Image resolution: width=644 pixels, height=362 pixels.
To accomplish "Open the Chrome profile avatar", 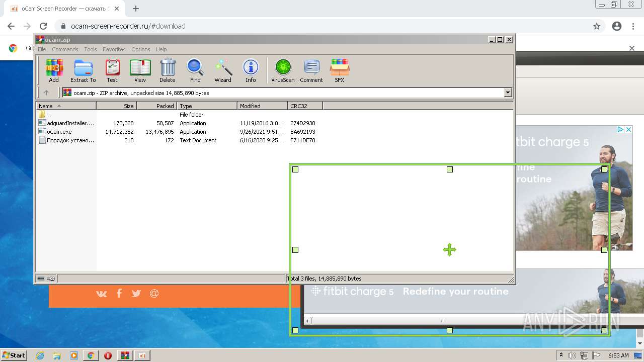I will coord(617,26).
